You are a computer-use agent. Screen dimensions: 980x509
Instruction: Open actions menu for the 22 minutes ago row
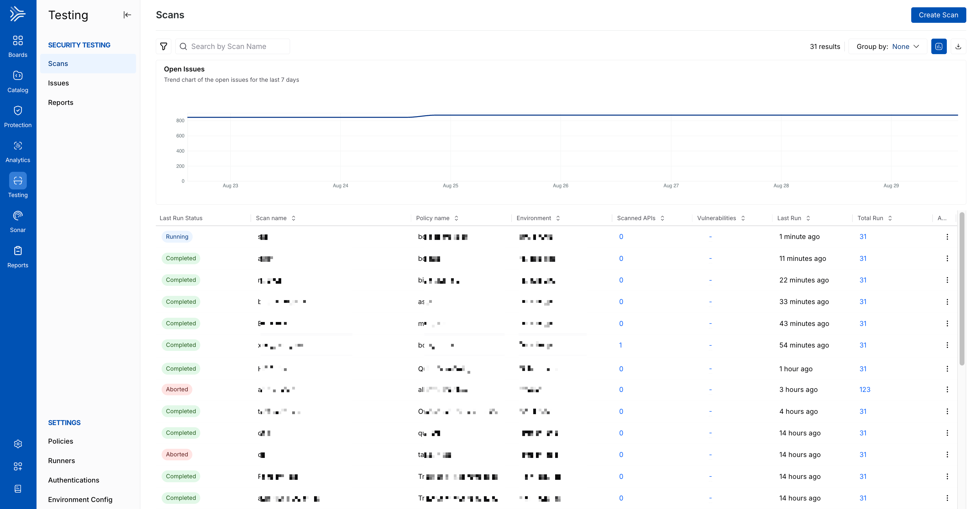click(x=947, y=280)
